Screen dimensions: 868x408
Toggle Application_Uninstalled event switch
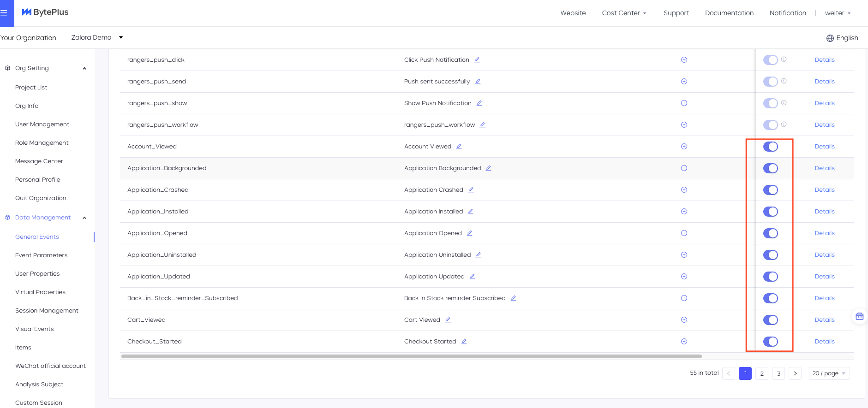[771, 255]
